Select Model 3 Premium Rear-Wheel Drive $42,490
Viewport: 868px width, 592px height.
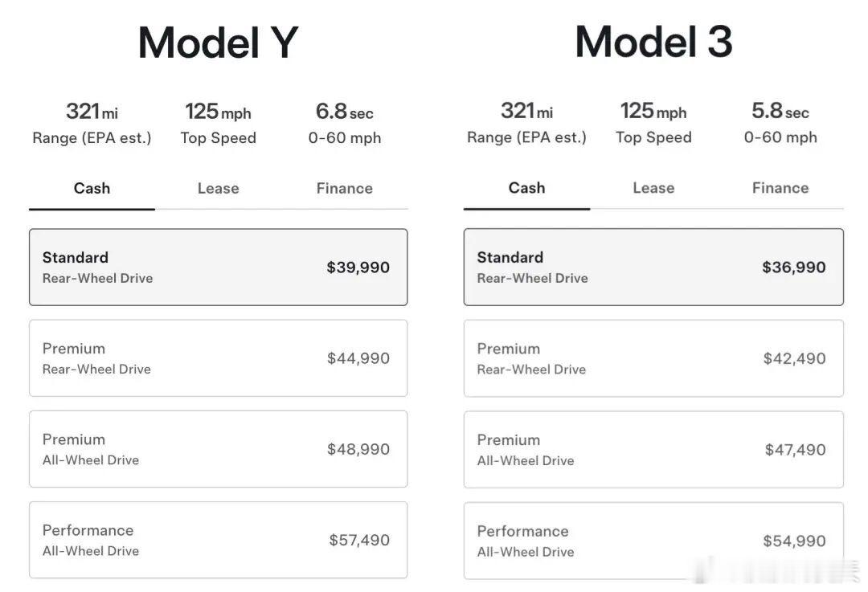[x=653, y=358]
